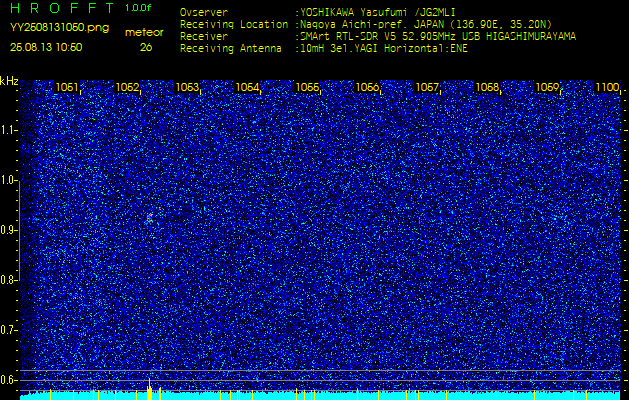Viewport: 629px width, 400px height.
Task: Click the 0.6 kHz frequency label
Action: click(7, 380)
